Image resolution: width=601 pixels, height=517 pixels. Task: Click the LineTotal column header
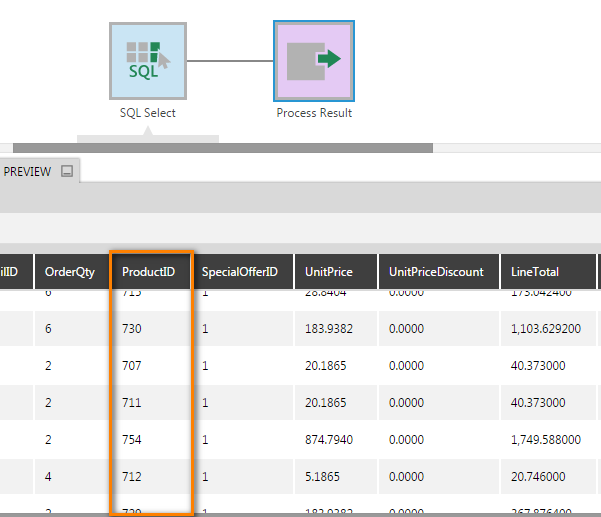pyautogui.click(x=548, y=272)
